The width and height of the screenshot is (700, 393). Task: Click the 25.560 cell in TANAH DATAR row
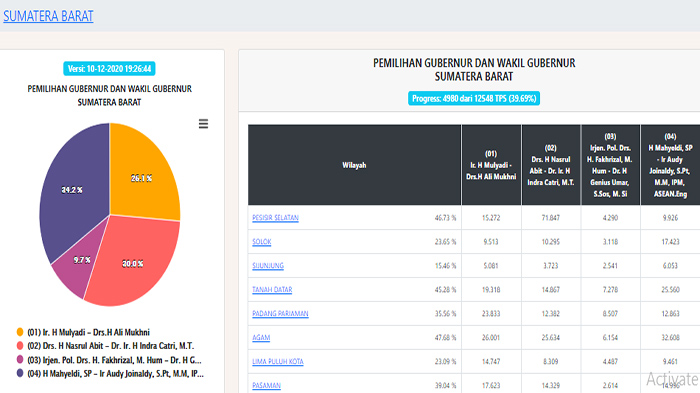pos(670,289)
